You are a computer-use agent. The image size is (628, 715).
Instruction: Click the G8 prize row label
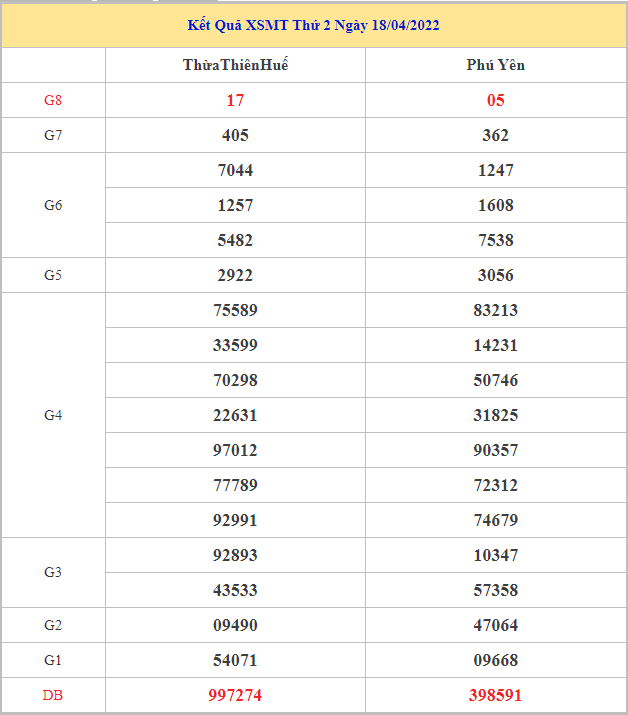point(53,100)
